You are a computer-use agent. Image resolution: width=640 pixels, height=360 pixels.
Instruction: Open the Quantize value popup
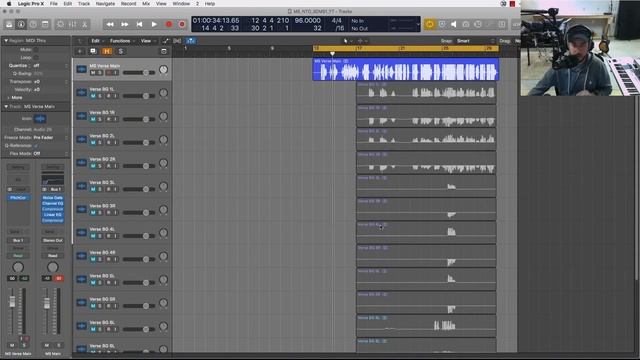click(50, 65)
